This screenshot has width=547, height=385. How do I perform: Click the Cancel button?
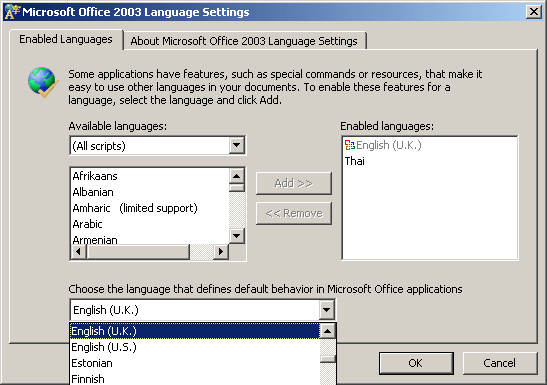pos(500,363)
